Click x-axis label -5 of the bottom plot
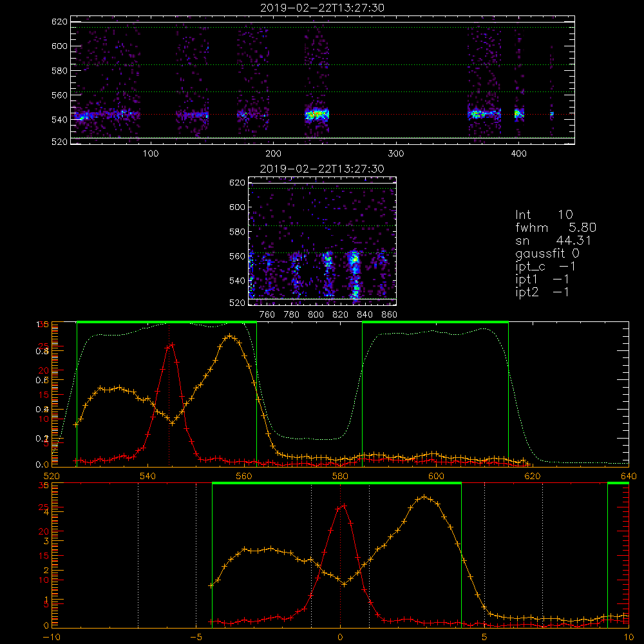 [196, 637]
